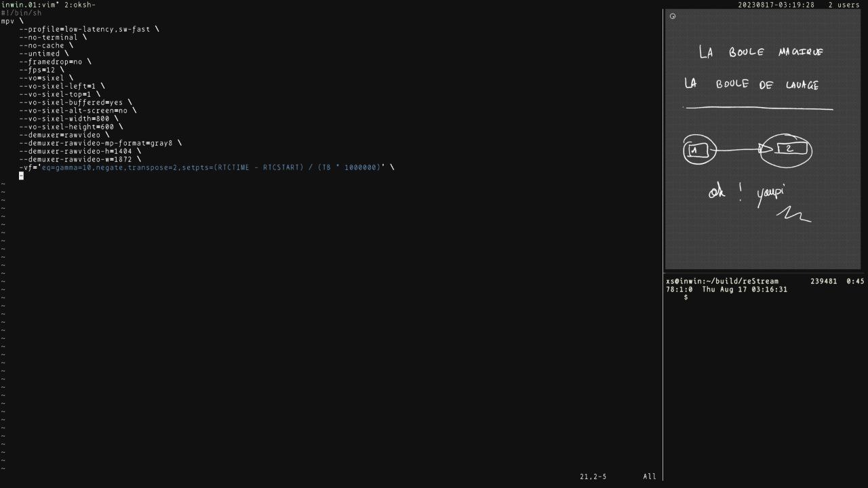Click the '--profile=low-latency,sw-fast' line
Viewport: 868px width, 488px height.
point(89,29)
